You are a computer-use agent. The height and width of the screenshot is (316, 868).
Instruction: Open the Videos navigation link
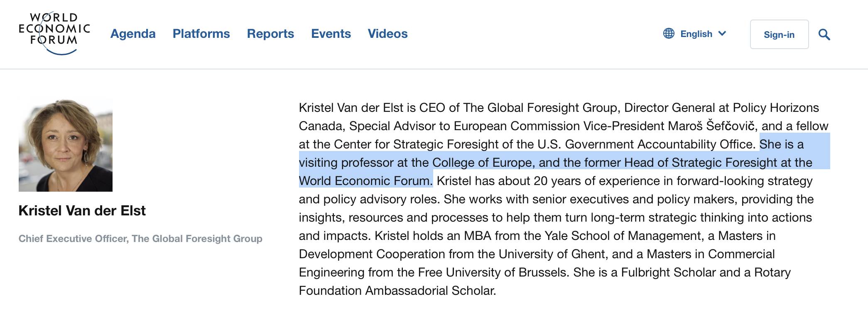pyautogui.click(x=387, y=34)
